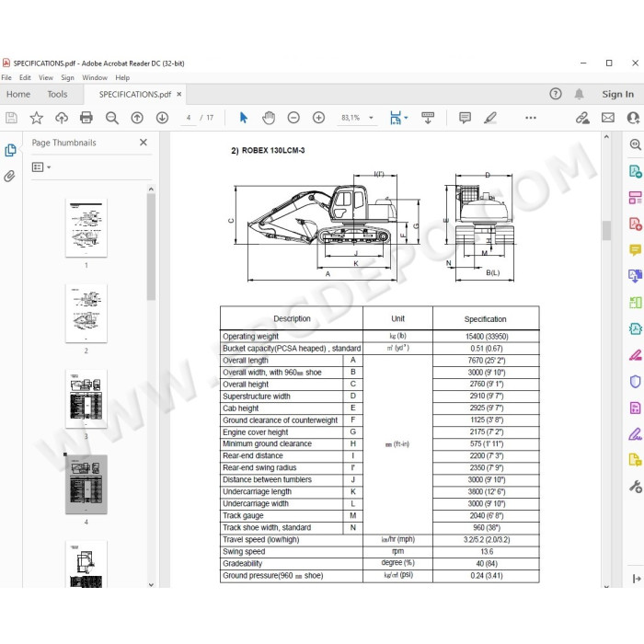Screen dimensions: 644x644
Task: Select page 1 thumbnail
Action: point(86,228)
